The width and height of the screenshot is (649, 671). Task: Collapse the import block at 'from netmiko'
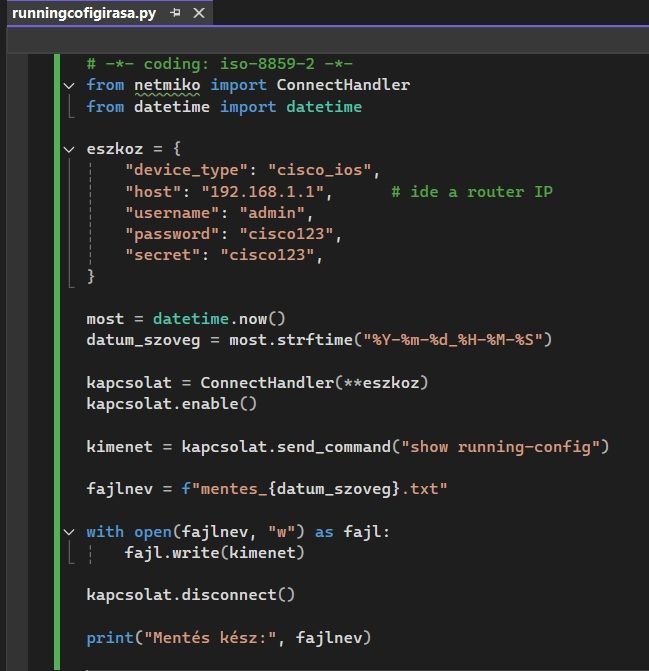pyautogui.click(x=69, y=86)
